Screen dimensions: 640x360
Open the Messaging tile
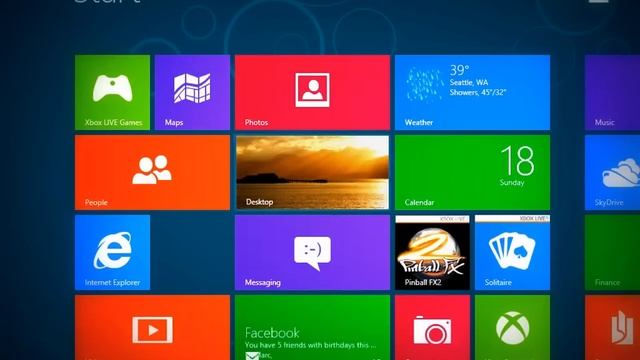[x=312, y=253]
